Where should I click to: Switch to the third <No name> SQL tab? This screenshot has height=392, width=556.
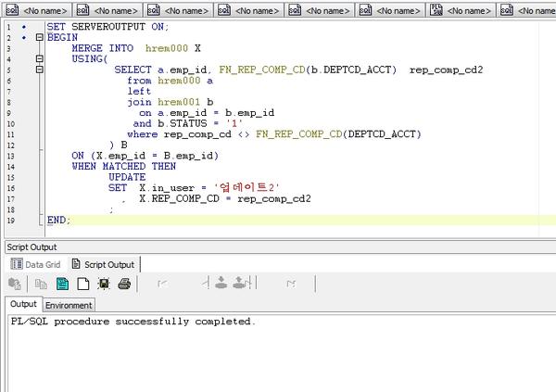(178, 10)
